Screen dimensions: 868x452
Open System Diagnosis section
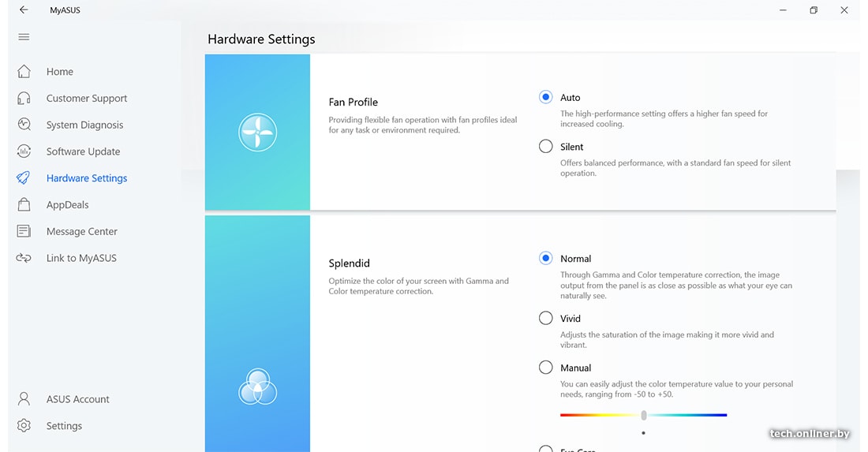pyautogui.click(x=84, y=125)
